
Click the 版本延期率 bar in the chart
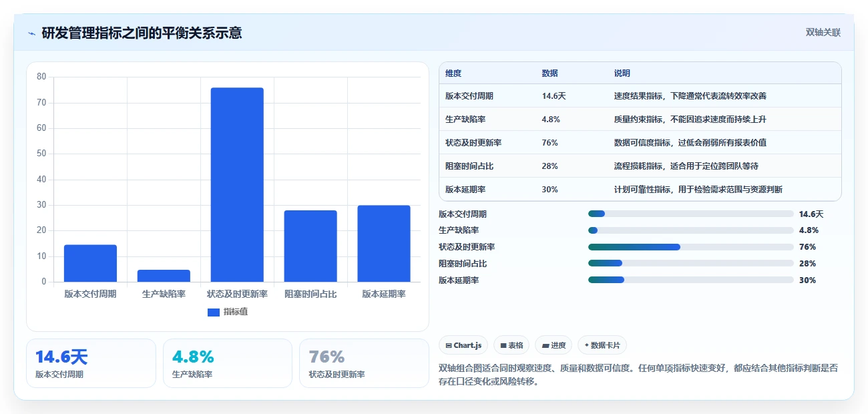coord(384,244)
